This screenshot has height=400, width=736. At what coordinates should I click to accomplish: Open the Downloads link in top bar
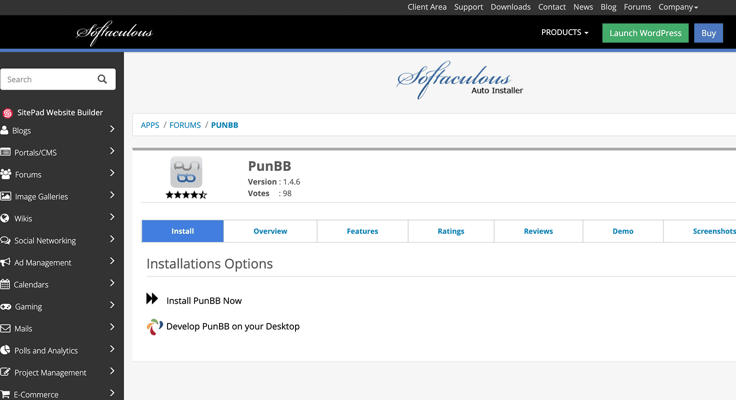pos(511,7)
